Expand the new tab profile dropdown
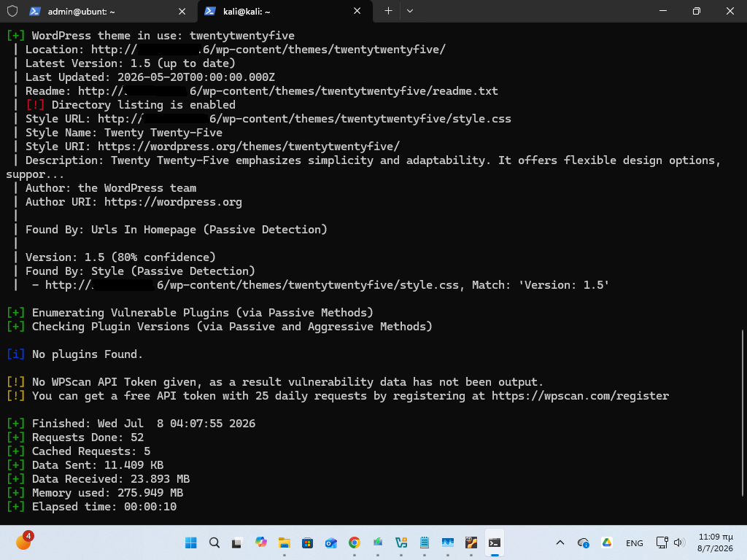The height and width of the screenshot is (560, 747). click(410, 11)
